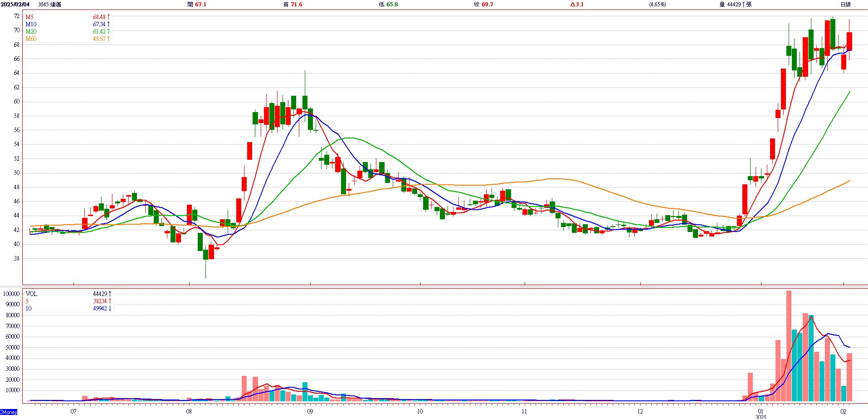Click the M5 value "68.48"
Viewport: 868px width, 419px height.
coord(99,17)
